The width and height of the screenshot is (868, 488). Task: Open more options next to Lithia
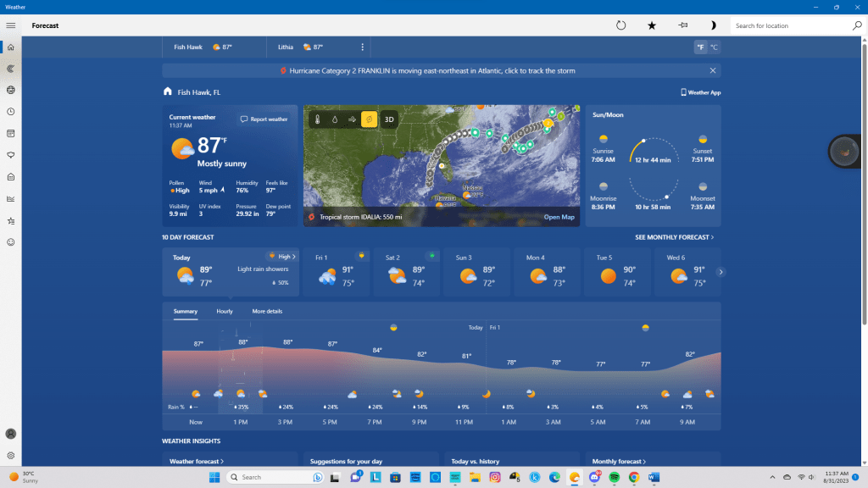[363, 47]
